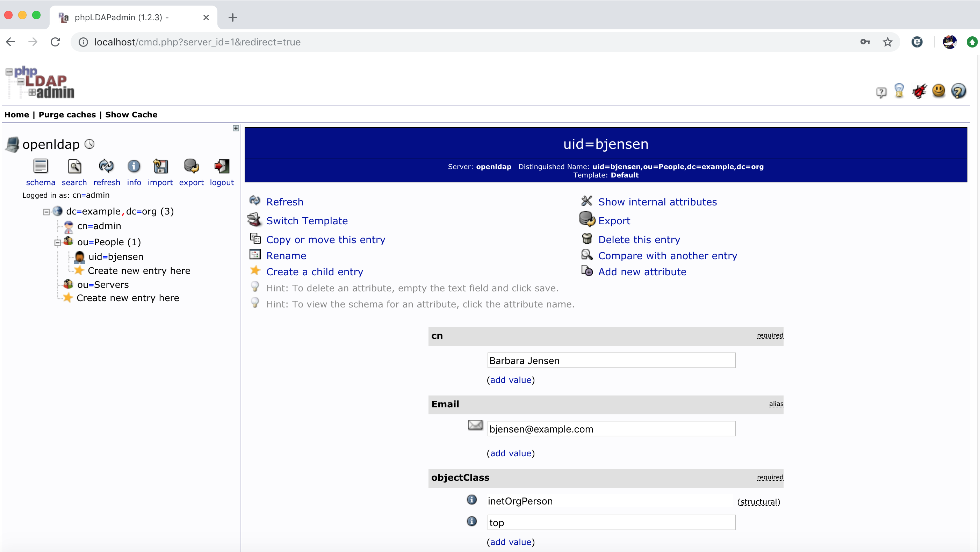Toggle Show internal attributes
The width and height of the screenshot is (980, 552).
[x=657, y=202]
